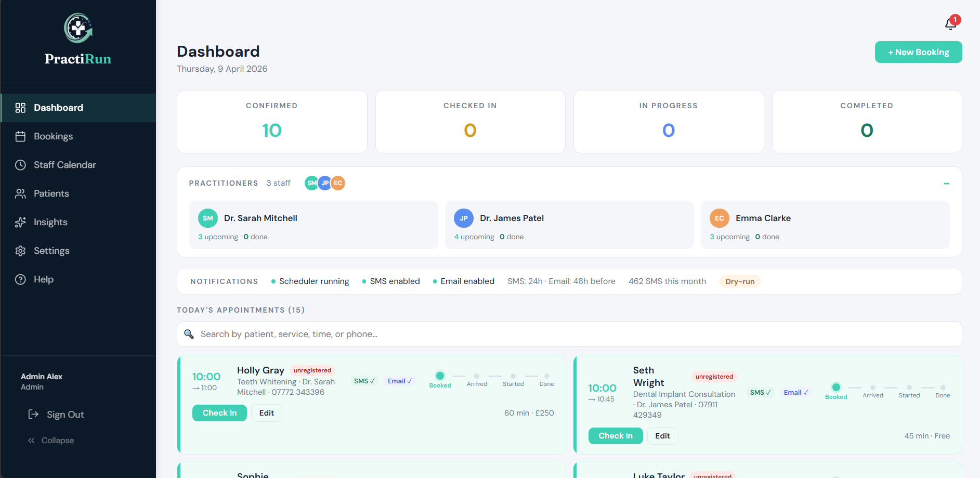Click the New Booking button
This screenshot has height=478, width=980.
[918, 52]
